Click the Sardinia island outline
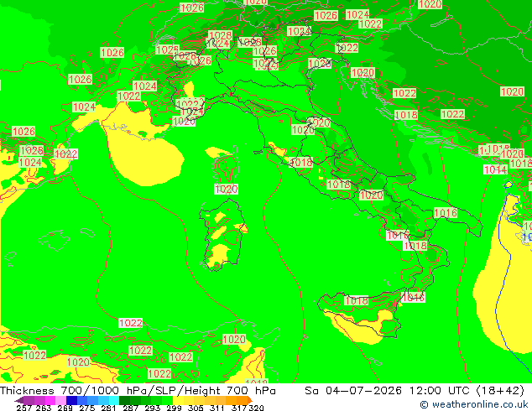The width and height of the screenshot is (532, 411). point(223,235)
